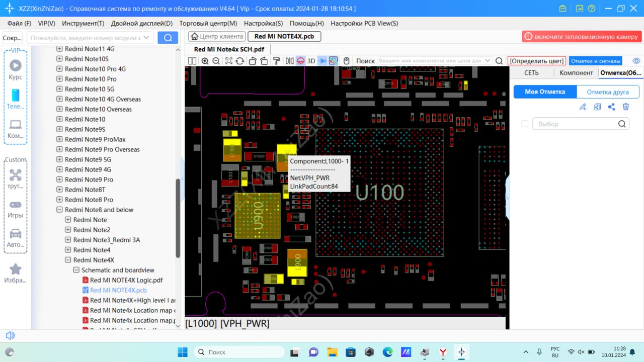The width and height of the screenshot is (644, 362).
Task: Expand the Redmi Note10 Pro node
Action: (59, 79)
